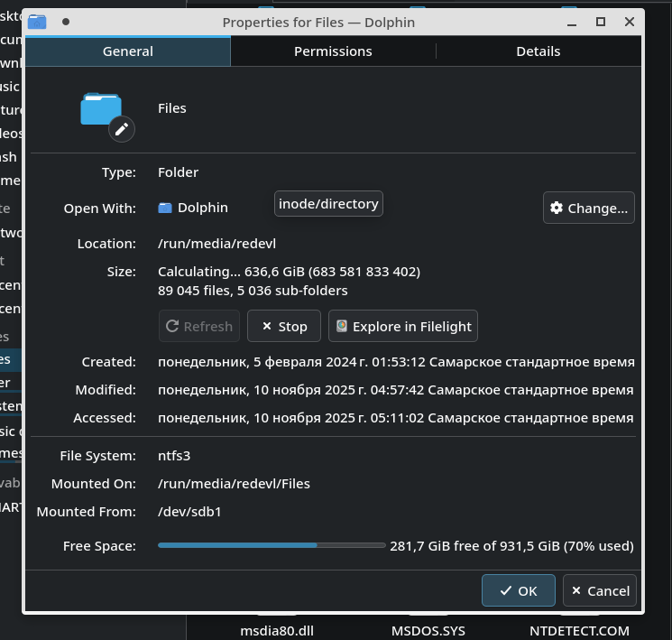The height and width of the screenshot is (640, 672).
Task: Close the Properties for Files window
Action: click(x=630, y=22)
